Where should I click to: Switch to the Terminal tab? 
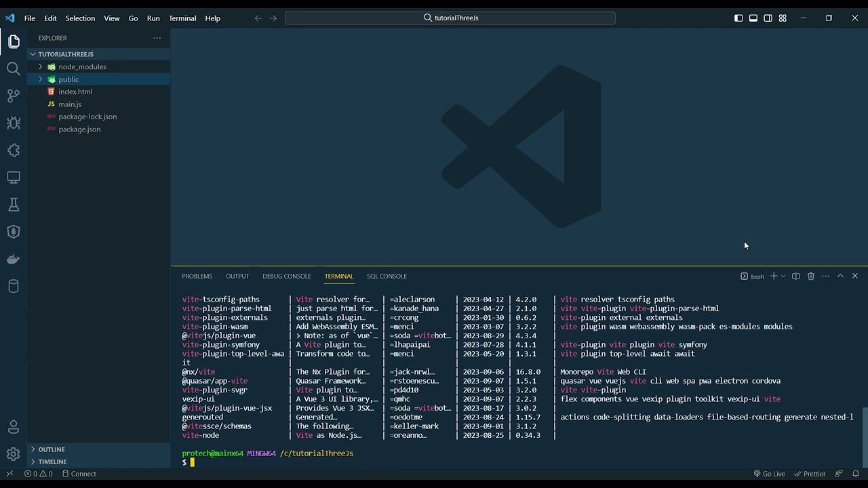click(339, 276)
